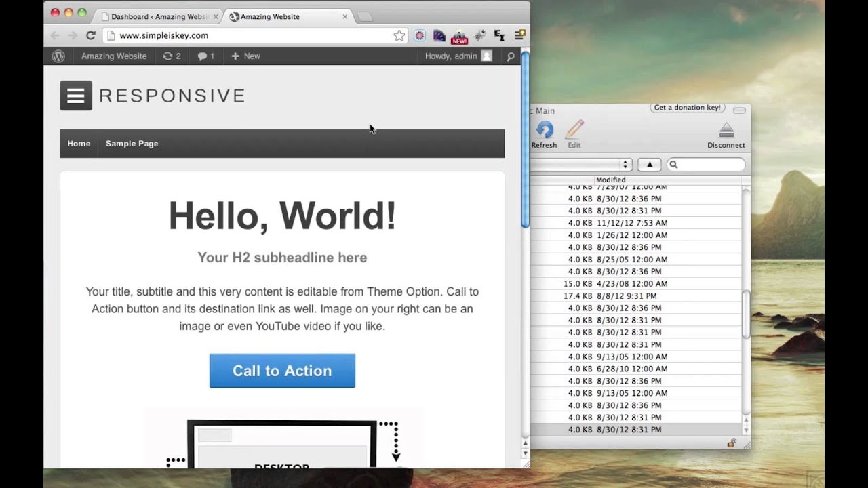Click the scroll-down arrow of Chrome scrollbar
This screenshot has width=868, height=488.
pos(525,454)
